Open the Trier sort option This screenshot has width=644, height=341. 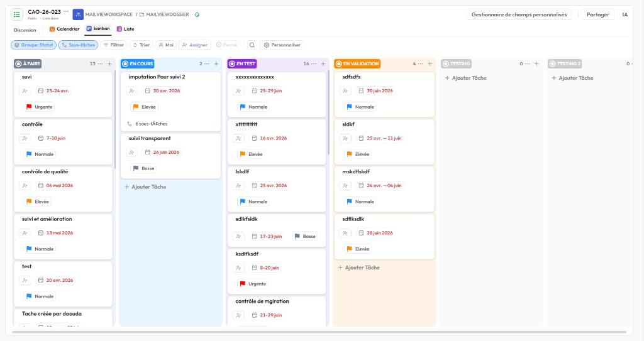[142, 45]
